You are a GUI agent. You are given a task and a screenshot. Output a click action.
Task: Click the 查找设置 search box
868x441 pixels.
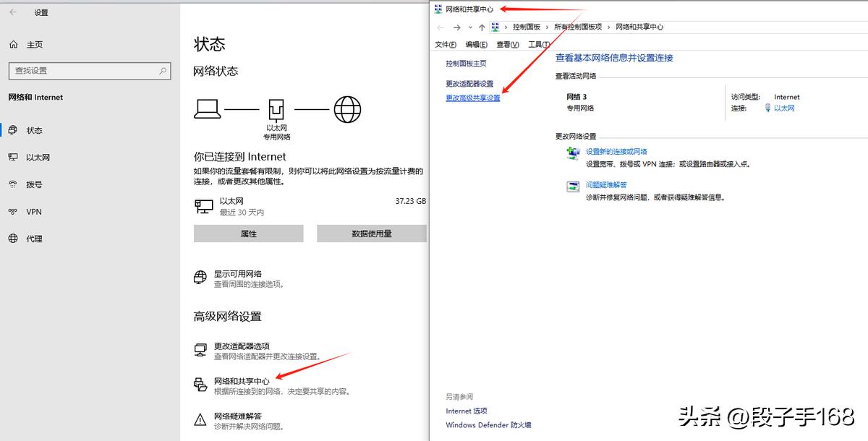87,70
